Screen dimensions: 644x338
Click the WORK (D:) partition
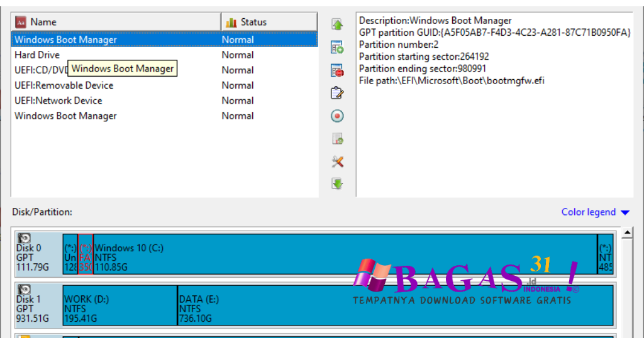pyautogui.click(x=120, y=305)
